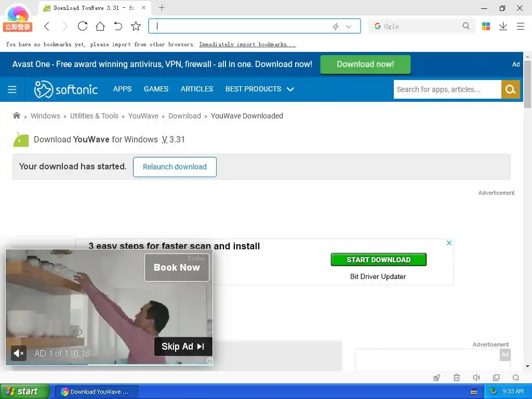Close the Bit Driver Updater ad
Screen dimensions: 532x399
point(449,243)
